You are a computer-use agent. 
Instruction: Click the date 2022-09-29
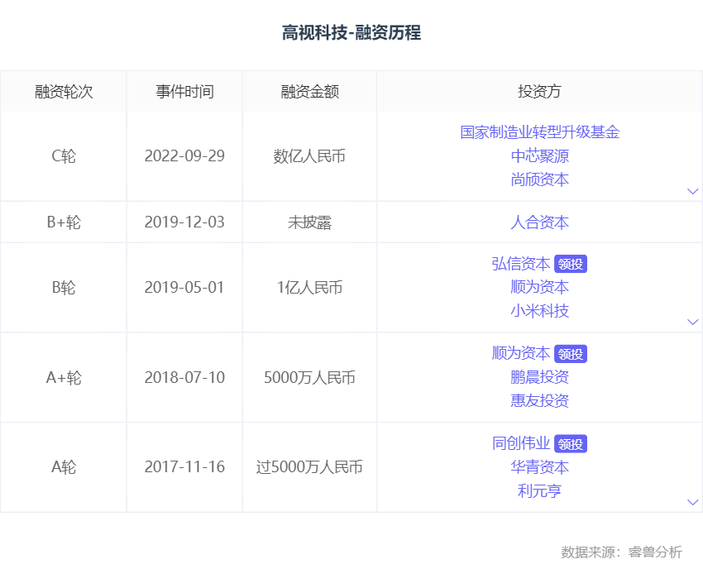pos(184,156)
